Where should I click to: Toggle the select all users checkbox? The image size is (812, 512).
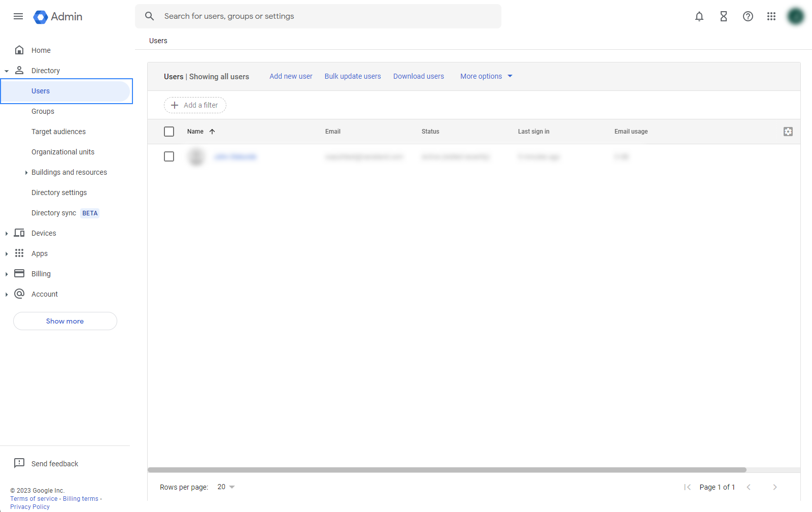[x=169, y=132]
